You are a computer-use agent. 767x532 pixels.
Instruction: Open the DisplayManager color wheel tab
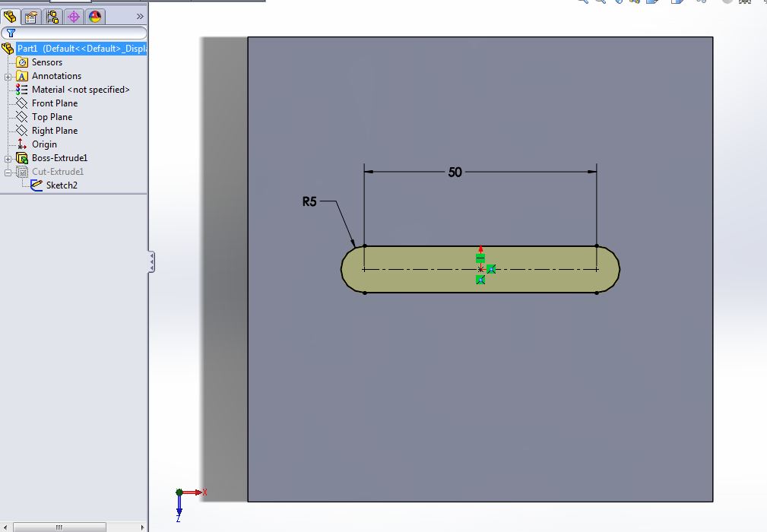click(94, 16)
